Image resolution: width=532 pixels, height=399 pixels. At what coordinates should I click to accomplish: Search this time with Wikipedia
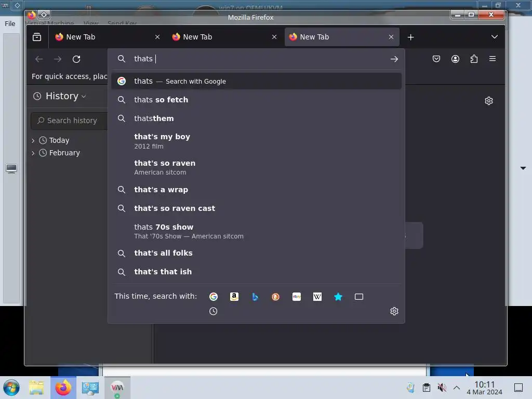pos(317,297)
